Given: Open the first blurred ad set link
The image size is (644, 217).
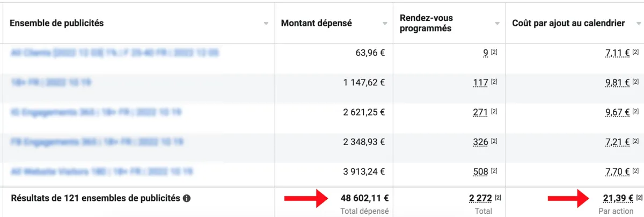Looking at the screenshot, I should [x=114, y=53].
